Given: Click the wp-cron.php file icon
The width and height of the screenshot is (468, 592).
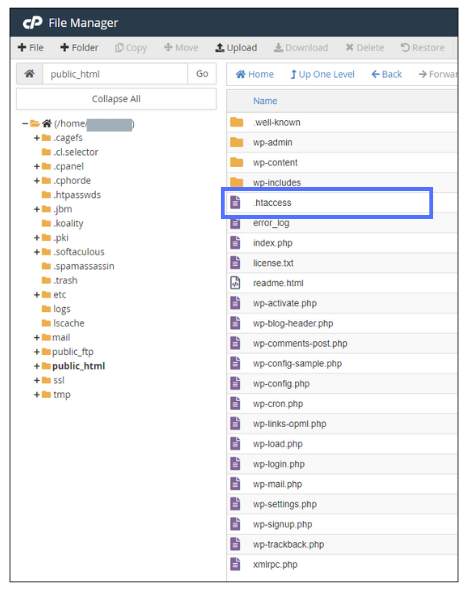Looking at the screenshot, I should pyautogui.click(x=235, y=404).
